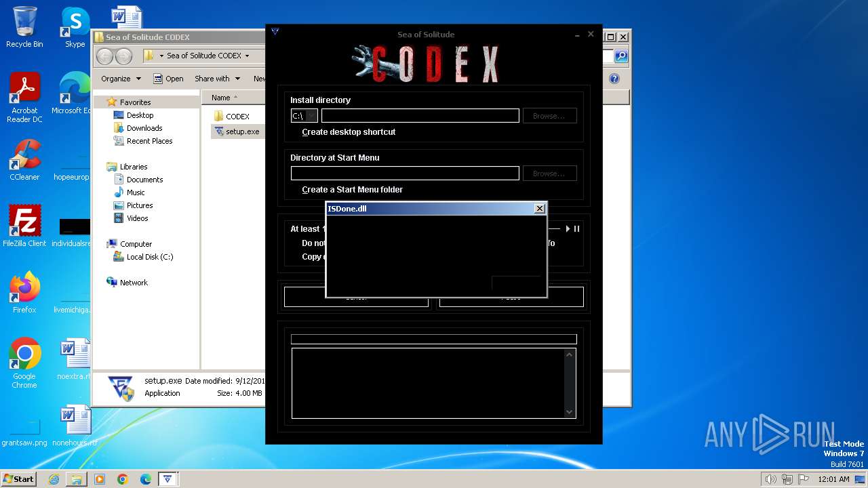Open Action Center flag in the tray

click(803, 479)
